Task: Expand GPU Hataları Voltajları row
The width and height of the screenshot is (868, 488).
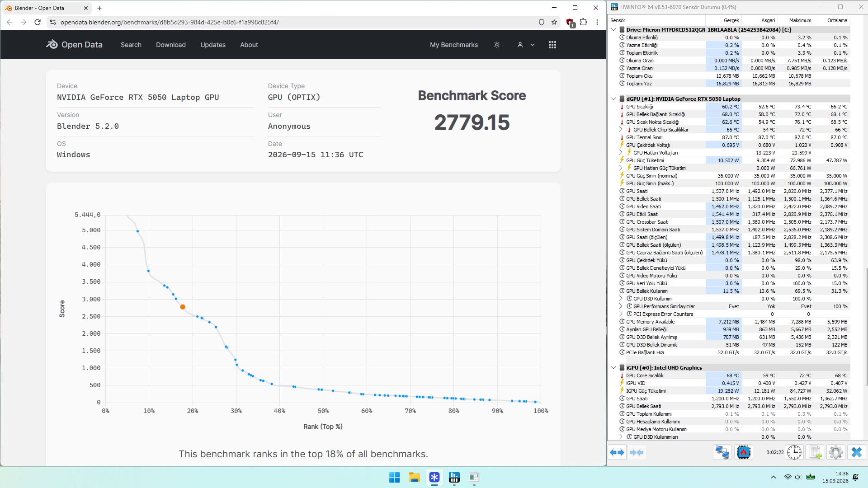Action: [621, 153]
